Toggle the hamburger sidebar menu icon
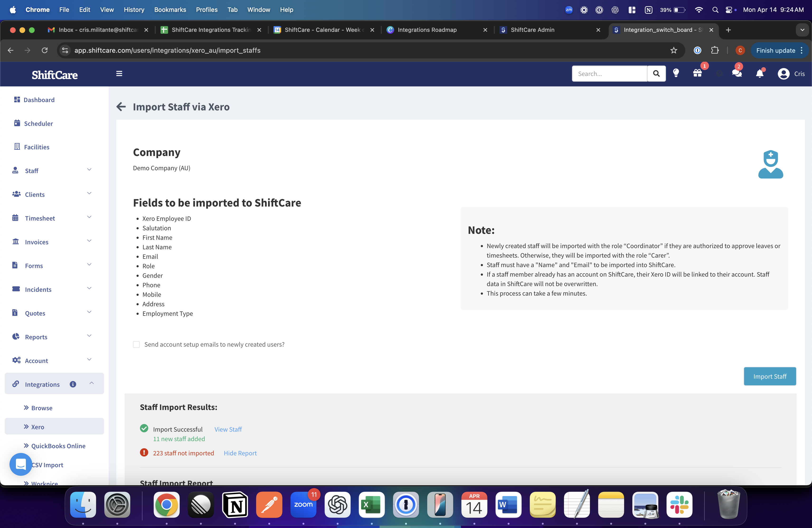Viewport: 812px width, 528px height. (119, 74)
